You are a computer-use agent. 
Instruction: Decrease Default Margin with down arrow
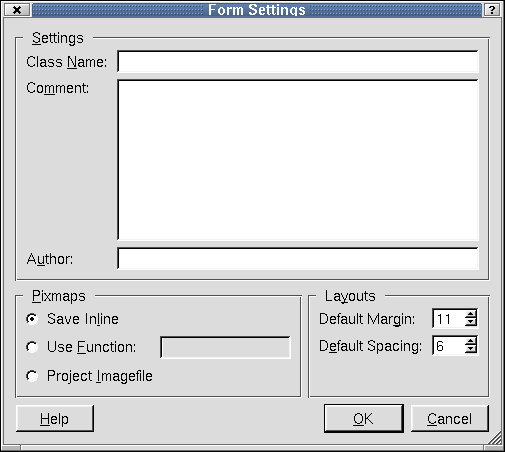[471, 322]
